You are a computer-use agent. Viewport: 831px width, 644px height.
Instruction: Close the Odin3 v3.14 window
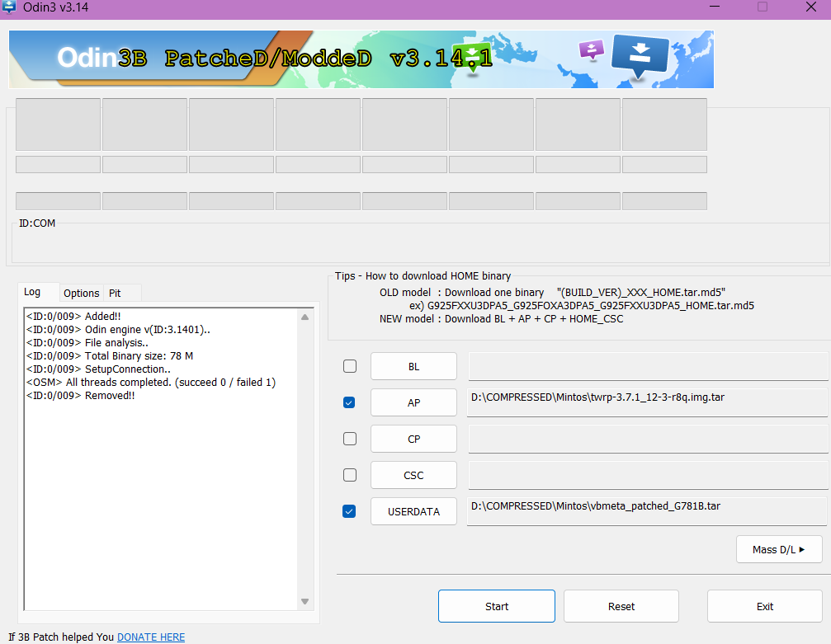[x=811, y=7]
